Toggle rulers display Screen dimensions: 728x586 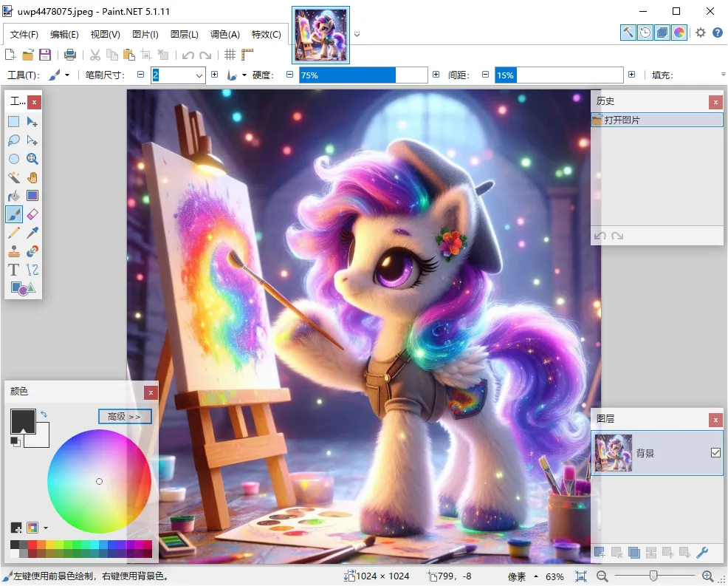click(x=247, y=55)
